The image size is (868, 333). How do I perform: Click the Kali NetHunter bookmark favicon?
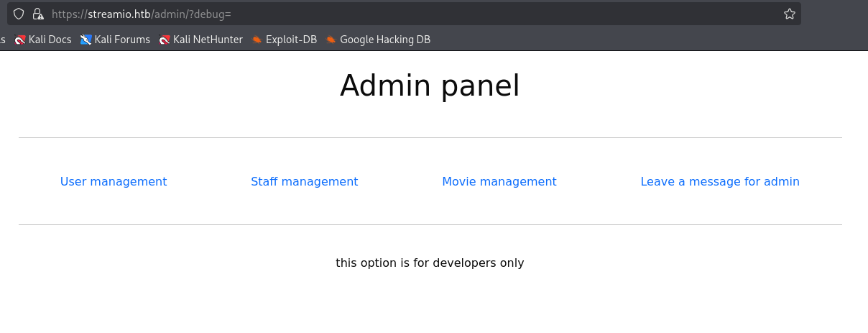pyautogui.click(x=165, y=40)
